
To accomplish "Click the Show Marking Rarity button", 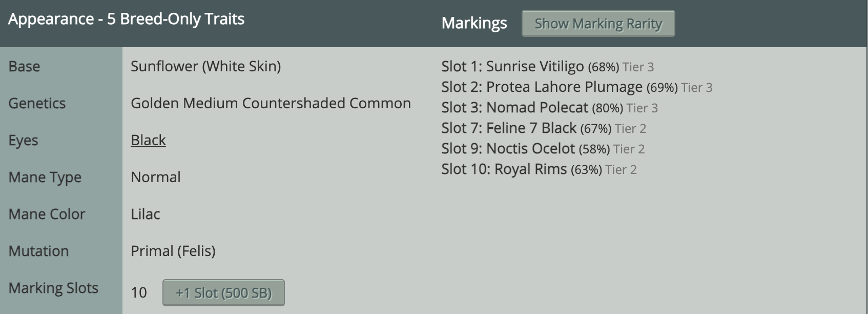I will tap(598, 24).
